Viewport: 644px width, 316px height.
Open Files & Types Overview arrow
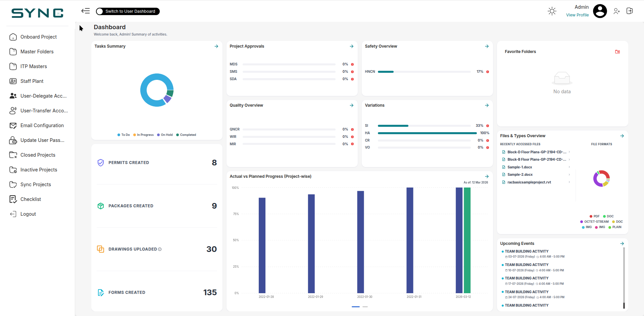click(622, 136)
